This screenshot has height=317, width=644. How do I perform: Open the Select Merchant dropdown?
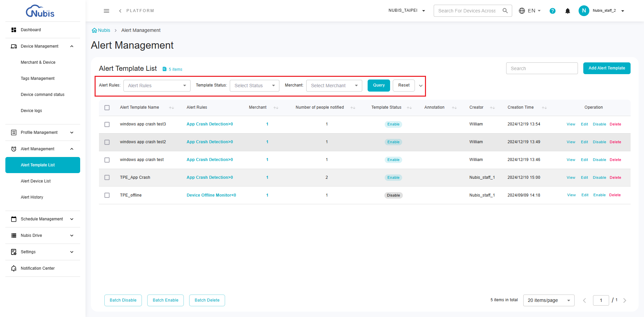pos(334,86)
